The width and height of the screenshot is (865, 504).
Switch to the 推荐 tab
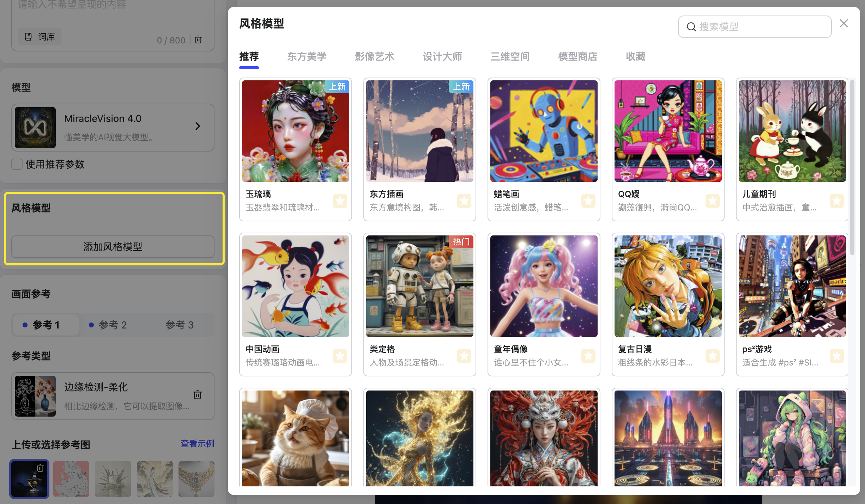[x=249, y=56]
